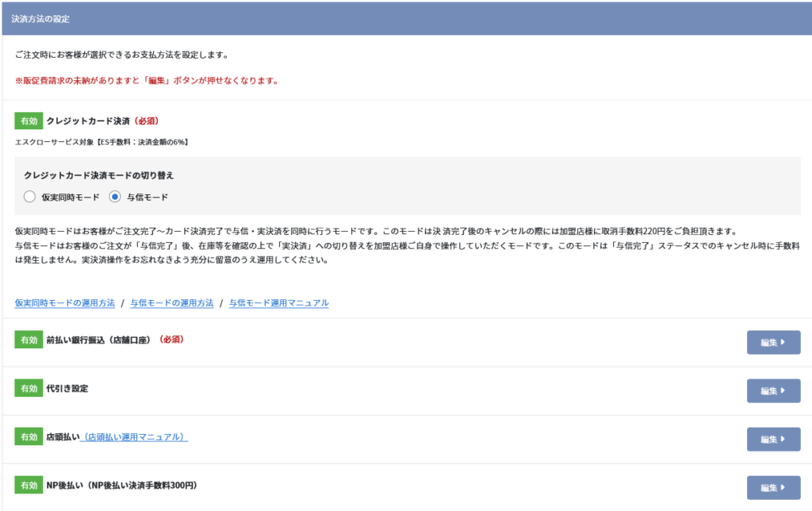
Task: Click the 代引き設定 row label
Action: coord(67,388)
